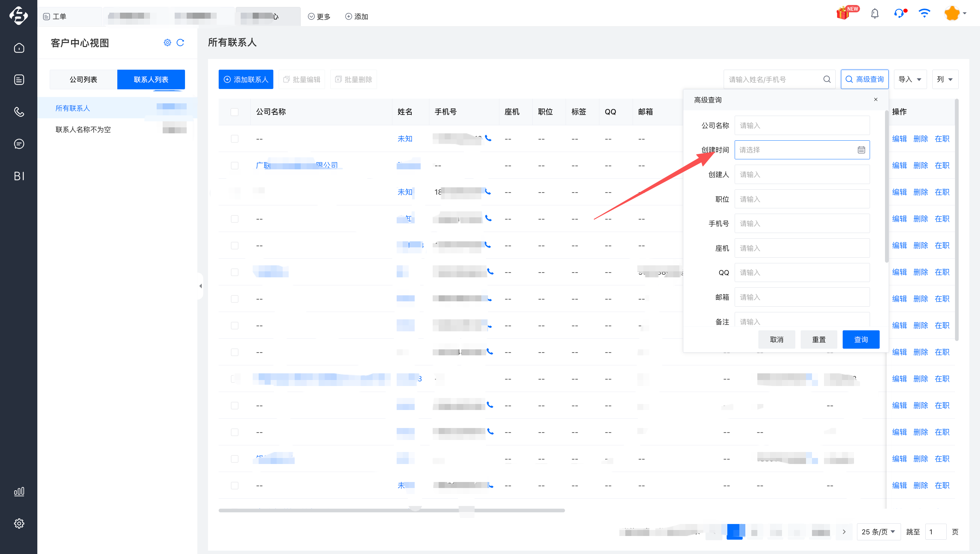Open the gear settings next to 客户中心视图
The width and height of the screenshot is (980, 554).
click(167, 43)
